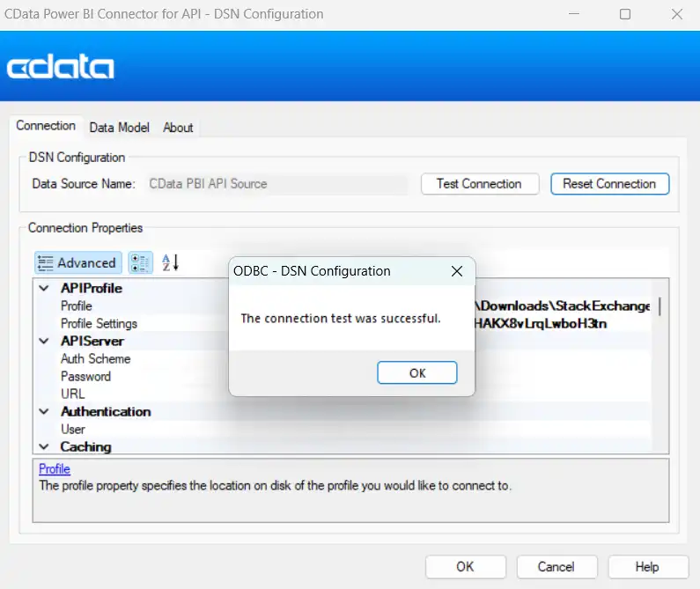This screenshot has width=700, height=589.
Task: Open the About tab
Action: coord(178,128)
